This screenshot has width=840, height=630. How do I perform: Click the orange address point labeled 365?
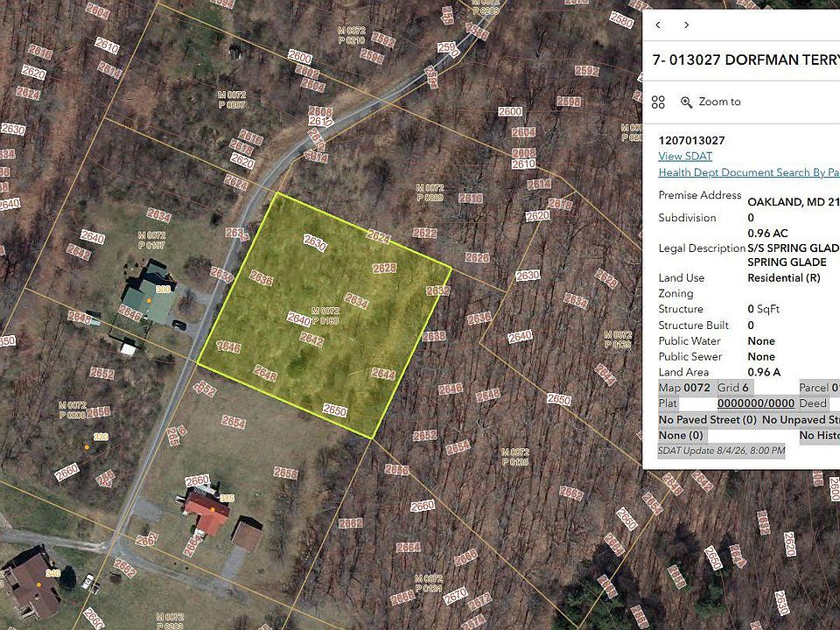click(x=213, y=509)
